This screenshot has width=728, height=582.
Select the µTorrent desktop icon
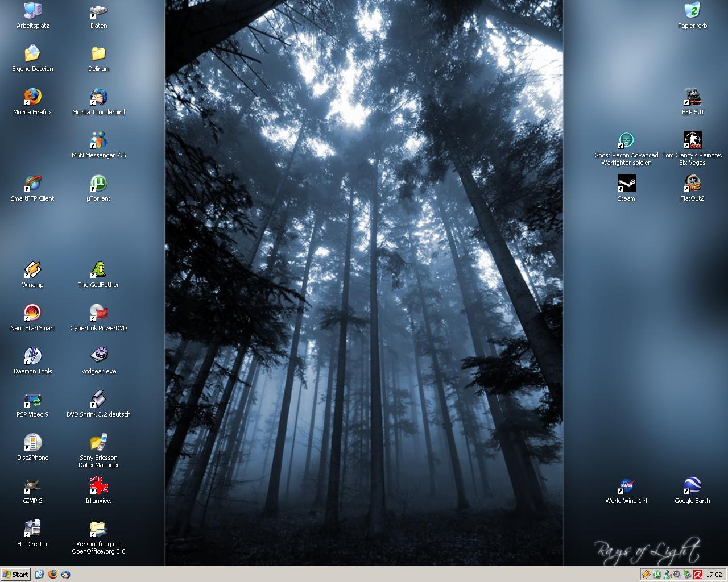pyautogui.click(x=98, y=184)
